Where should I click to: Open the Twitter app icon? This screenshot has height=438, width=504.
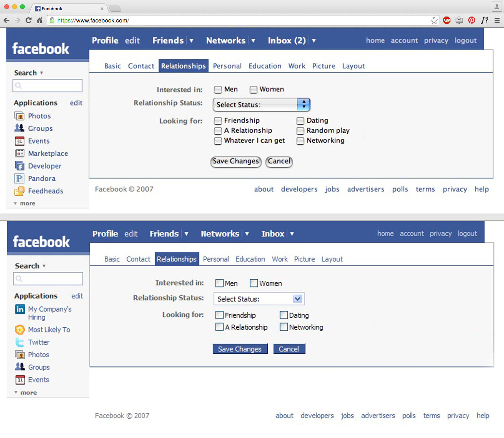pos(20,342)
